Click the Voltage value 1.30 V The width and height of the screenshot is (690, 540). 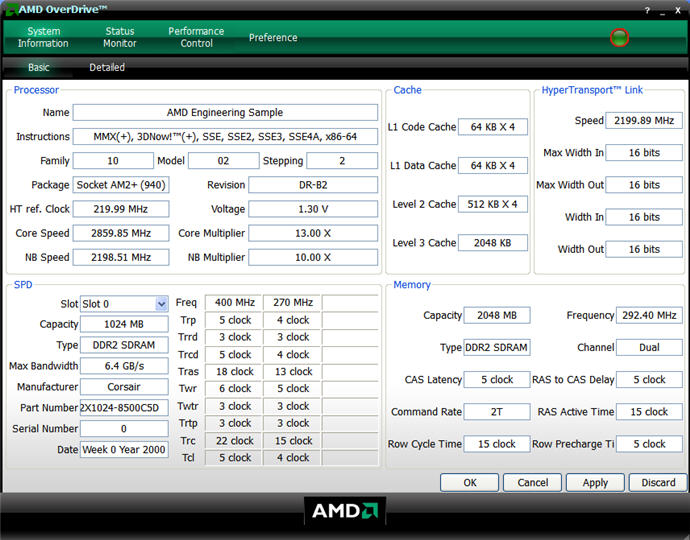point(313,209)
